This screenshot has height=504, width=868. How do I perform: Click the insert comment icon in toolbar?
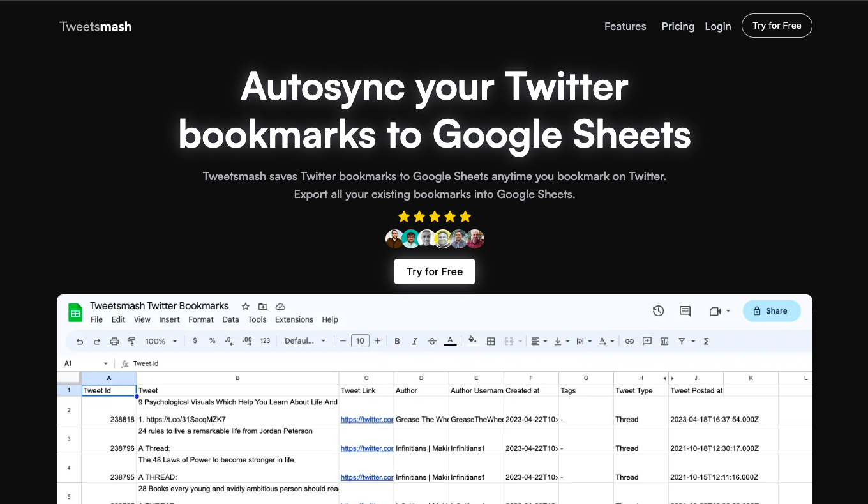click(647, 341)
